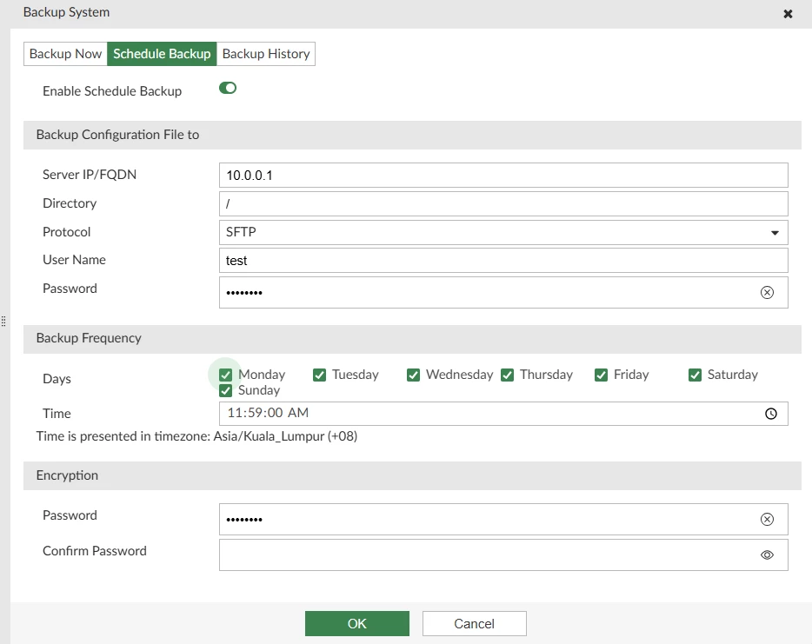Disable the Enable Schedule Backup toggle
Image resolution: width=812 pixels, height=644 pixels.
pos(227,88)
